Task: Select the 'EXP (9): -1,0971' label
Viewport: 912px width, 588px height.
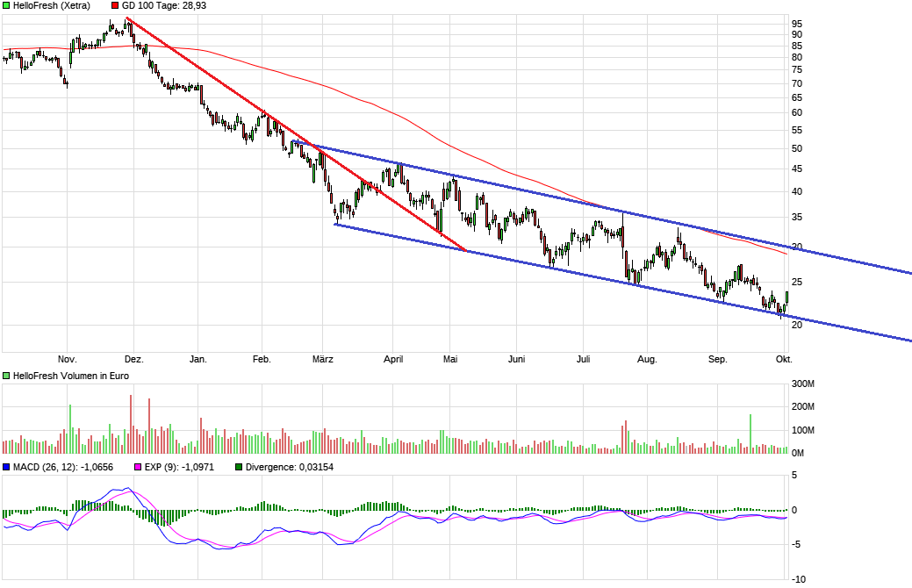Action: pos(179,467)
